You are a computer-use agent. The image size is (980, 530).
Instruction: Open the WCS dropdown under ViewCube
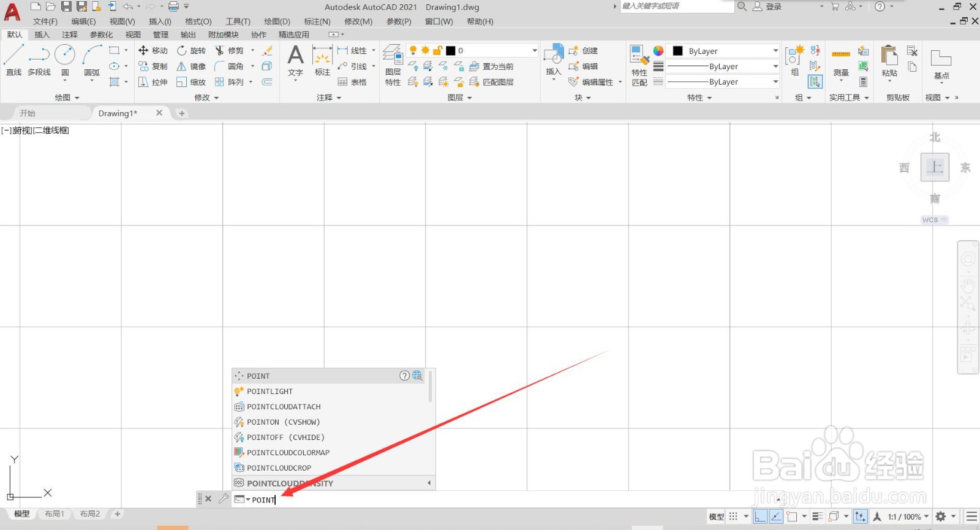(x=935, y=220)
